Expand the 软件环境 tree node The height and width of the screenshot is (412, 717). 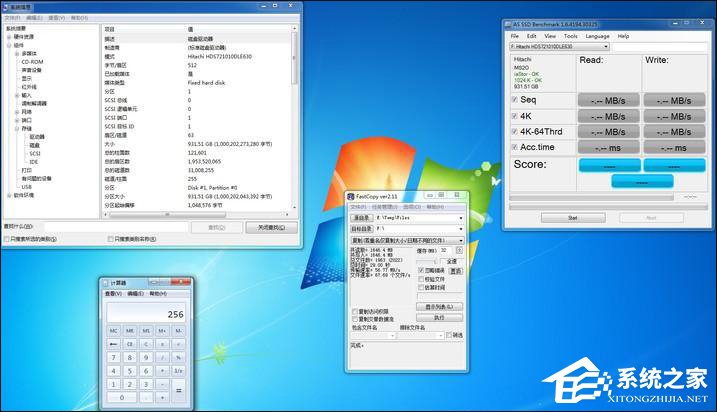click(x=9, y=195)
